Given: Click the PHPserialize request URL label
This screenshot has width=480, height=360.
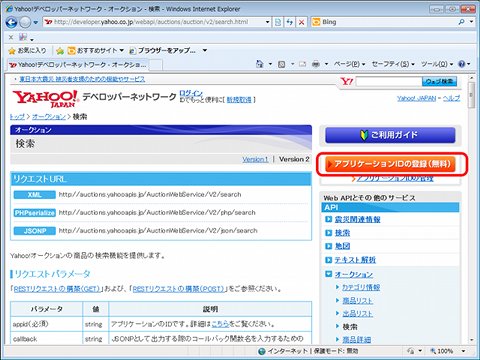Looking at the screenshot, I should [35, 213].
